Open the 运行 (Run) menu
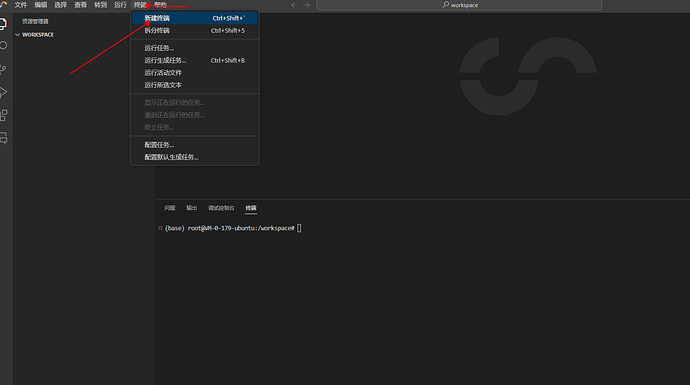 point(120,5)
